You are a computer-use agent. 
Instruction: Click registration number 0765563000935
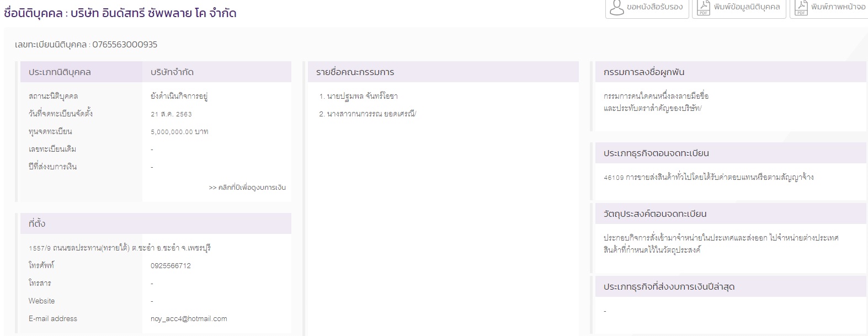tap(125, 45)
